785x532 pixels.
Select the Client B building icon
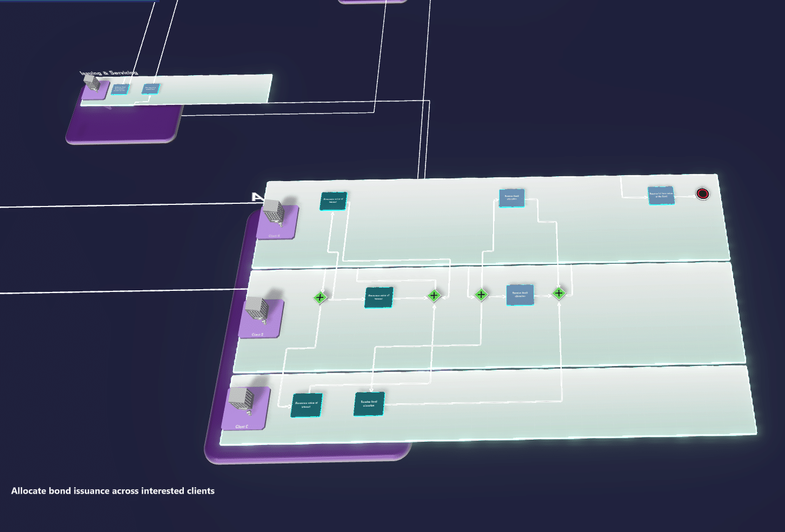click(257, 310)
